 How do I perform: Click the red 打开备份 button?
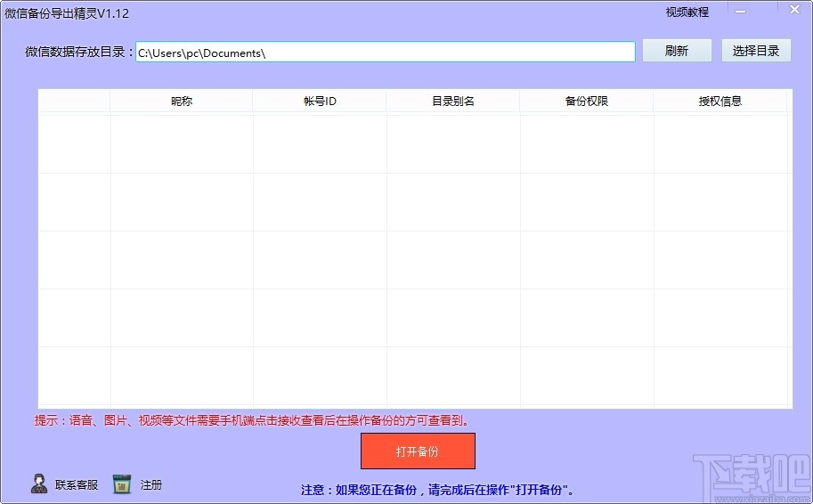[x=418, y=451]
